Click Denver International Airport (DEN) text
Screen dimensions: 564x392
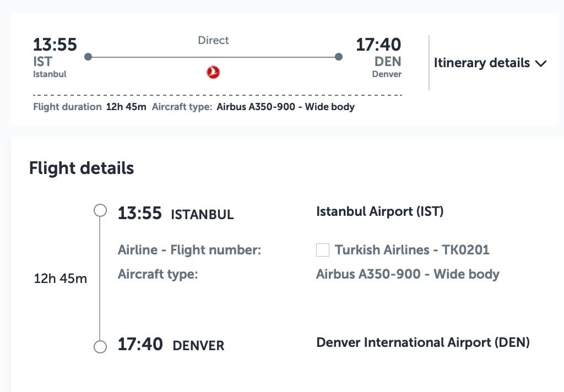[x=422, y=342]
